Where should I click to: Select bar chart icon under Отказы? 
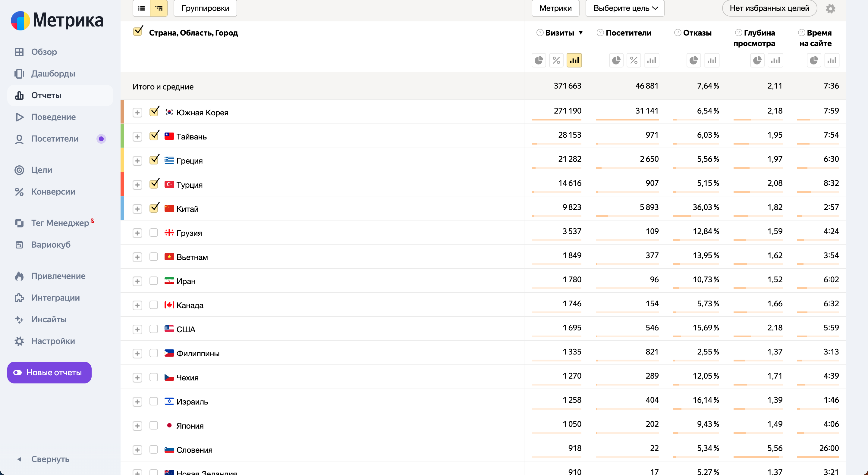click(712, 61)
